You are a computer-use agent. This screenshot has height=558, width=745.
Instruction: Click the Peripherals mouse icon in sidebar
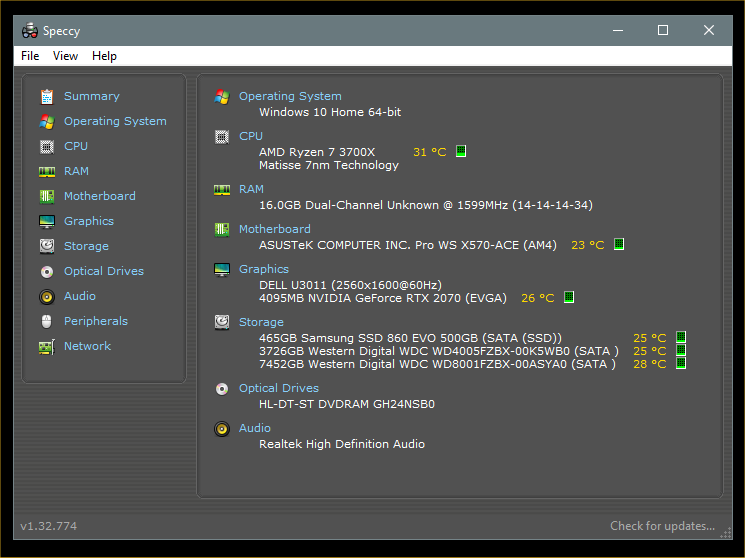click(x=47, y=322)
